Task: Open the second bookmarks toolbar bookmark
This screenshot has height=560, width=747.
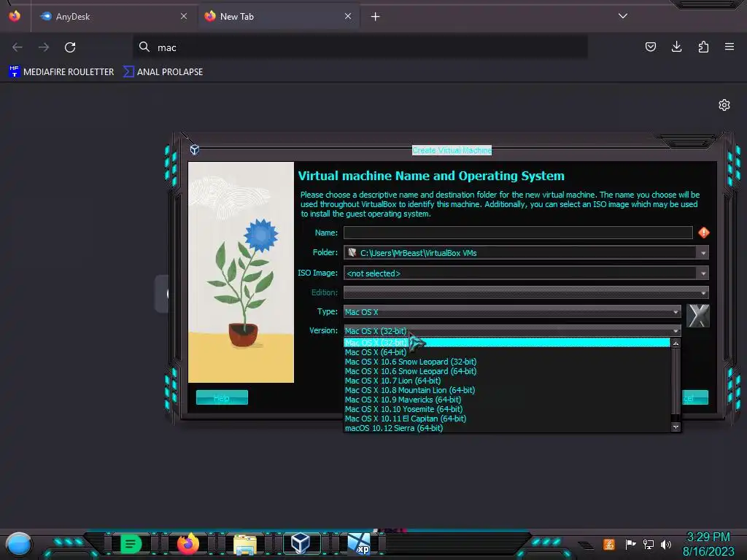Action: pos(163,72)
